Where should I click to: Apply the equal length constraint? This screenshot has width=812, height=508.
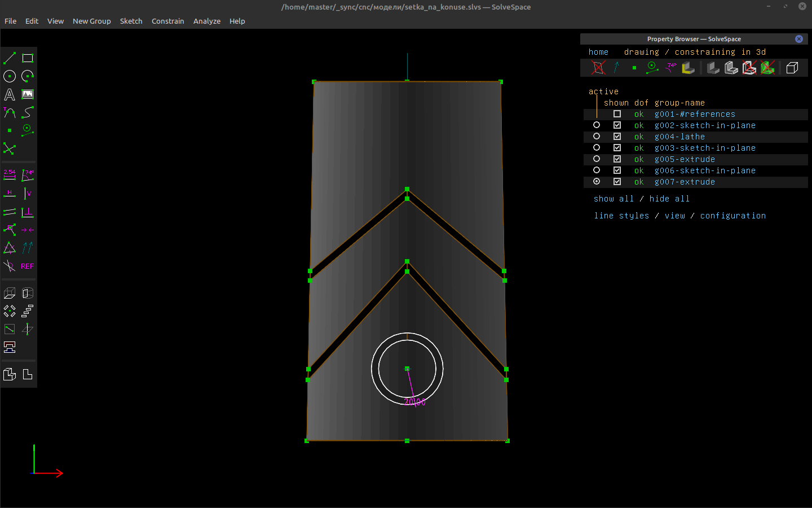10,248
